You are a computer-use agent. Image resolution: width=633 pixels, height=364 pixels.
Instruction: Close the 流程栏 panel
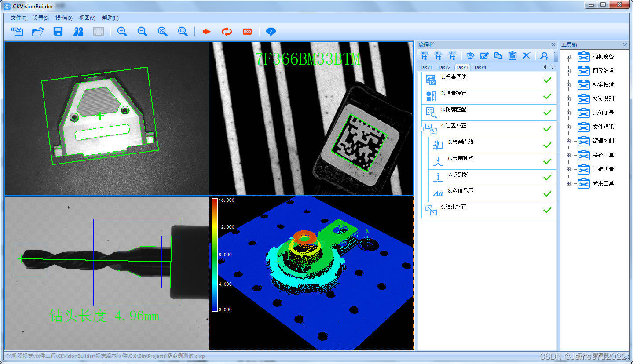[x=553, y=45]
